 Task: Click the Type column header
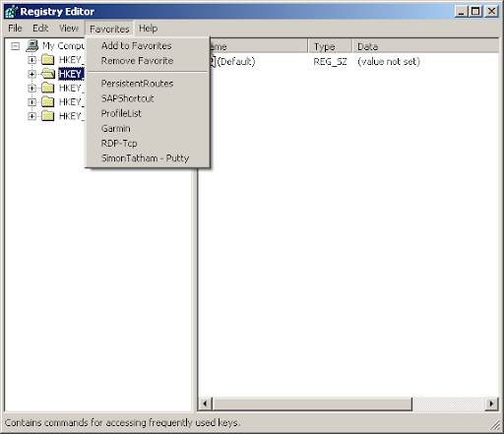(331, 46)
